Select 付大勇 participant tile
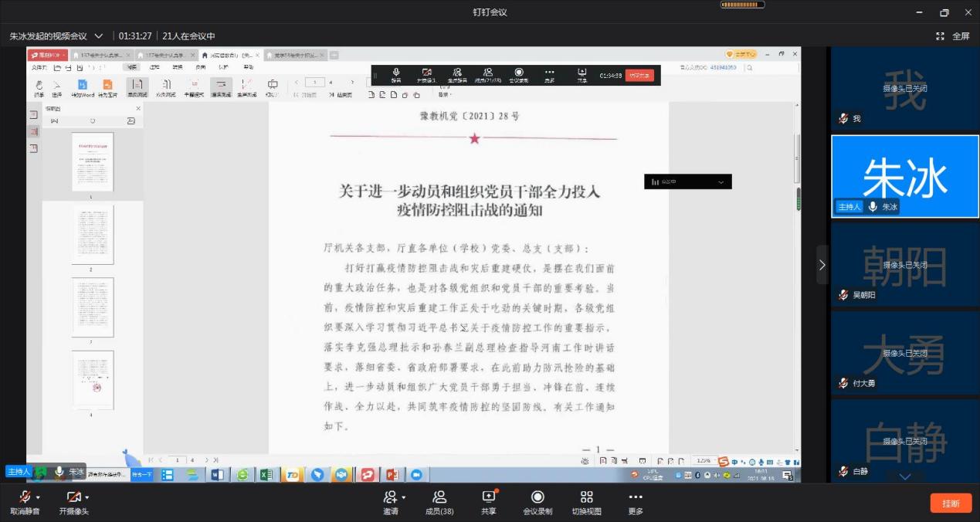 pyautogui.click(x=904, y=352)
